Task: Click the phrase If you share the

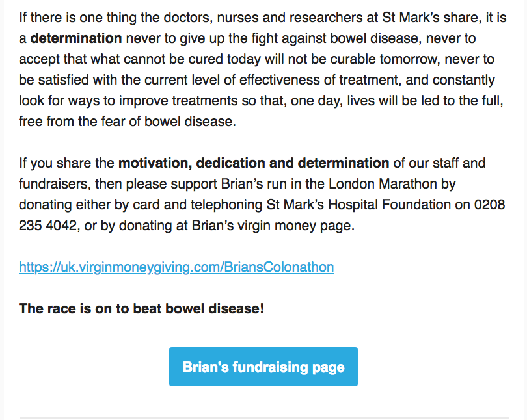Action: tap(66, 163)
